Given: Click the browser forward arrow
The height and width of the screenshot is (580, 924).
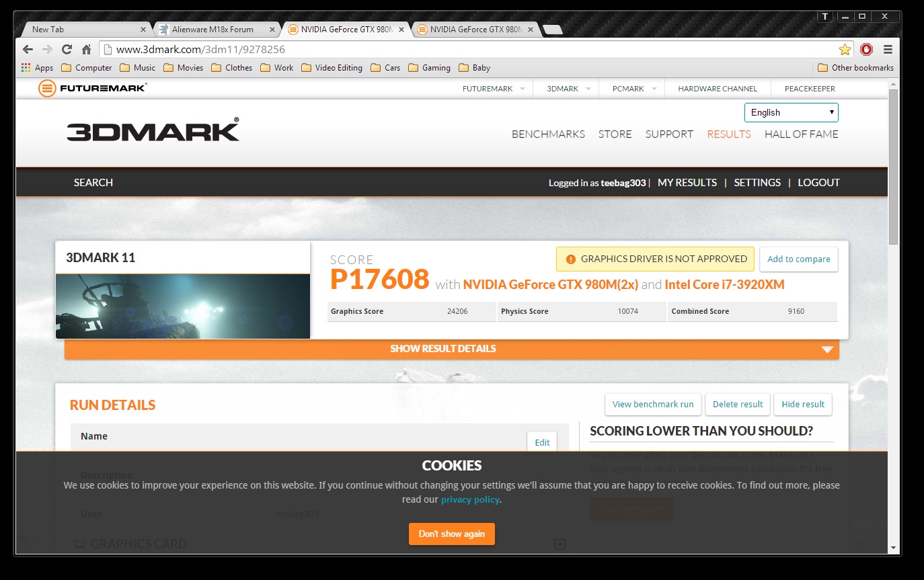Looking at the screenshot, I should click(x=47, y=49).
